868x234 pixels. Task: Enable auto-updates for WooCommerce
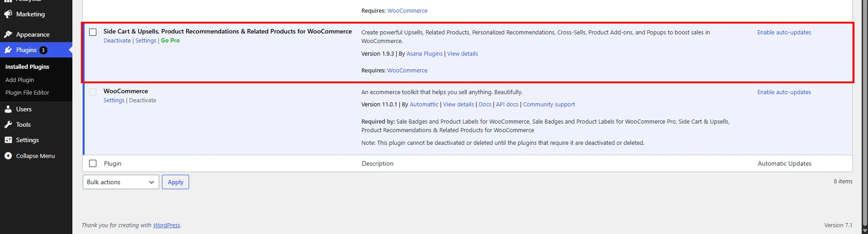tap(784, 92)
